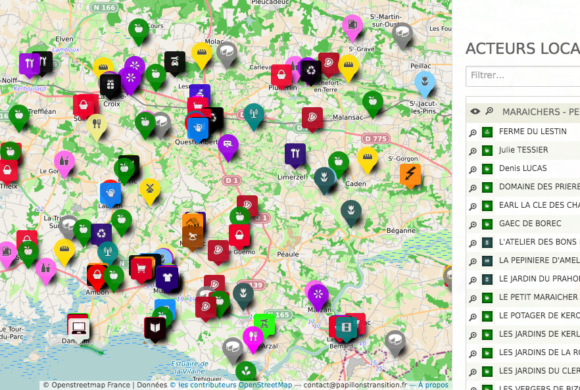Click the contact@papillonstransition.fr address
Screen dimensions: 580x390
click(x=355, y=385)
